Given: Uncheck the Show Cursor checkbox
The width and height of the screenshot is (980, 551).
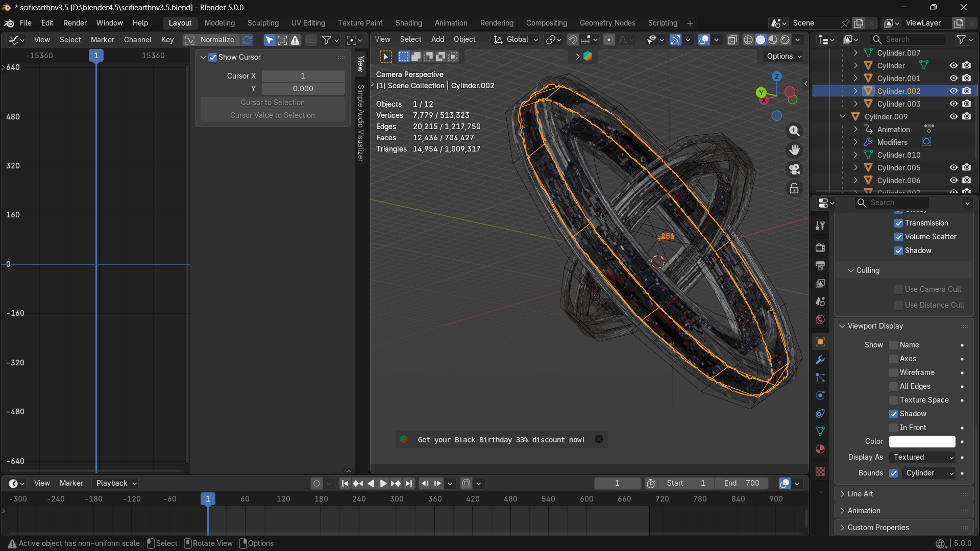Looking at the screenshot, I should (213, 57).
